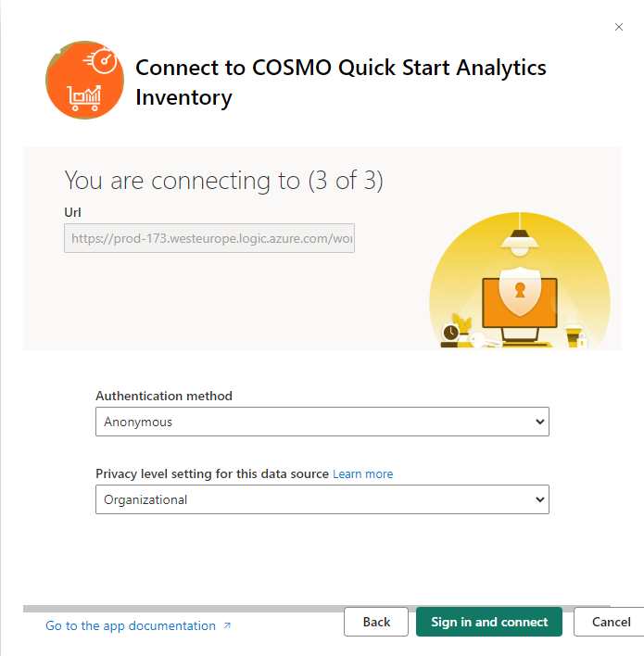
Task: Click the You are connecting to heading
Action: point(223,180)
